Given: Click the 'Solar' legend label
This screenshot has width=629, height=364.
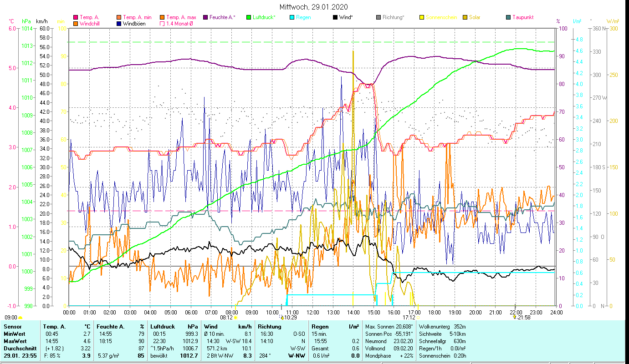Looking at the screenshot, I should 475,18.
